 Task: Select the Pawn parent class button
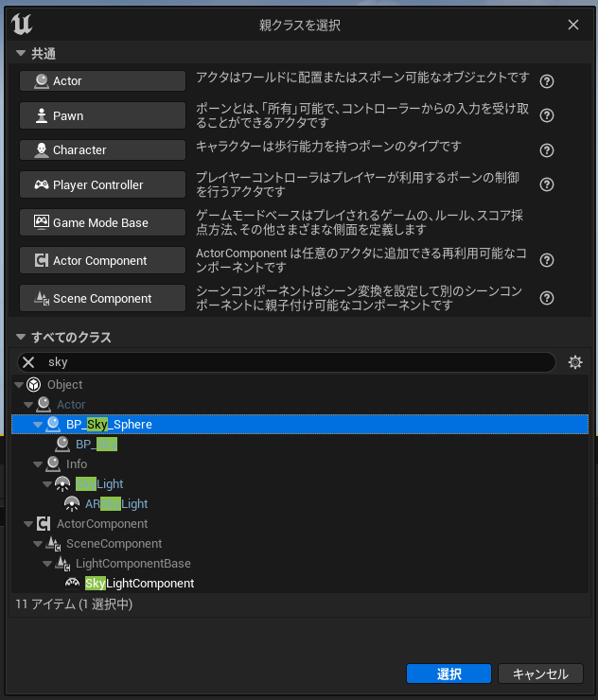[x=102, y=115]
